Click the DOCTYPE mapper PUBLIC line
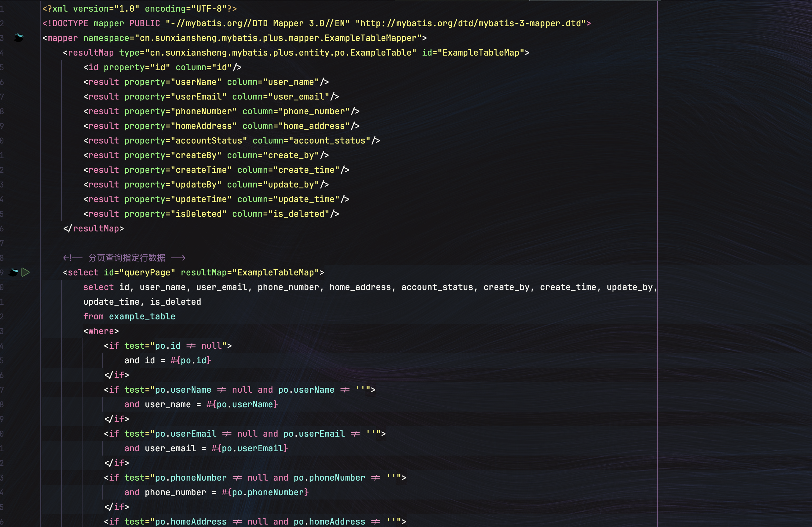The image size is (812, 527). coord(316,23)
